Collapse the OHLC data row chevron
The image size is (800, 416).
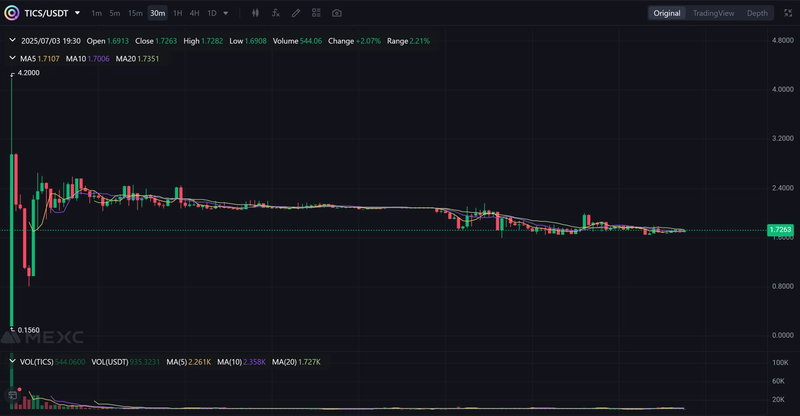(x=12, y=40)
